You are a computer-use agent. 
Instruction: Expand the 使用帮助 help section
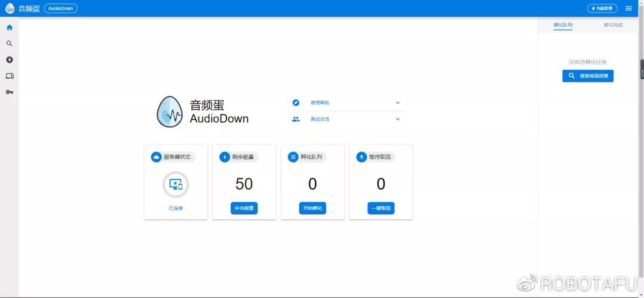346,103
